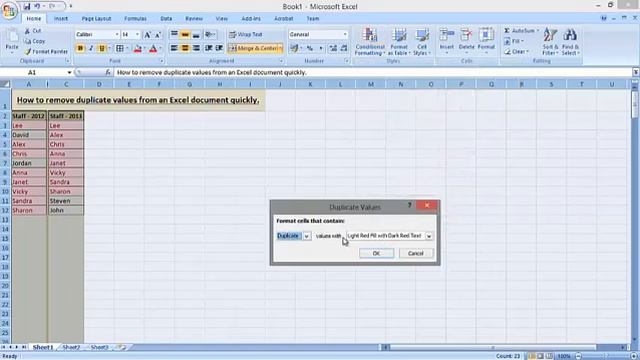The image size is (640, 360).
Task: Open the Fill dropdown
Action: tap(514, 41)
